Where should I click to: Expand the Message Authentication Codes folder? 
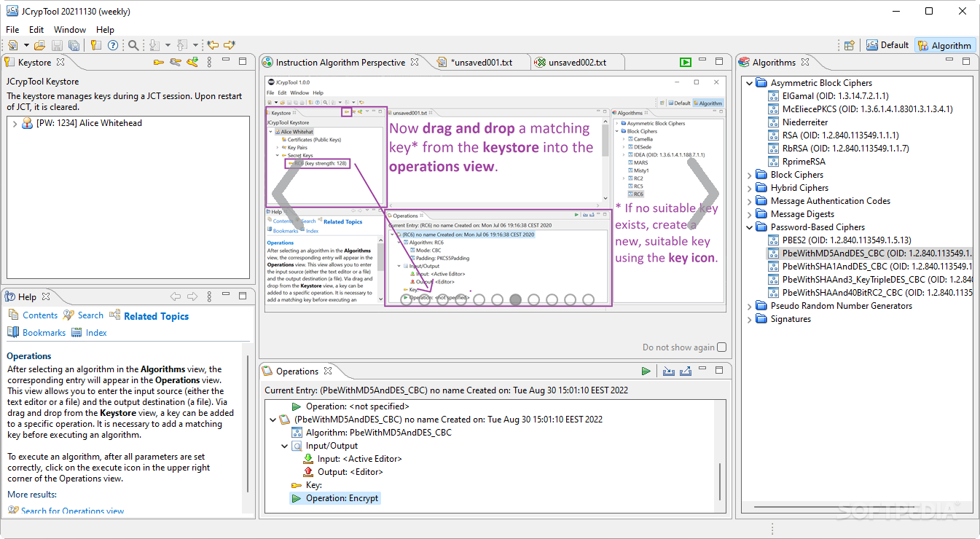pos(750,201)
